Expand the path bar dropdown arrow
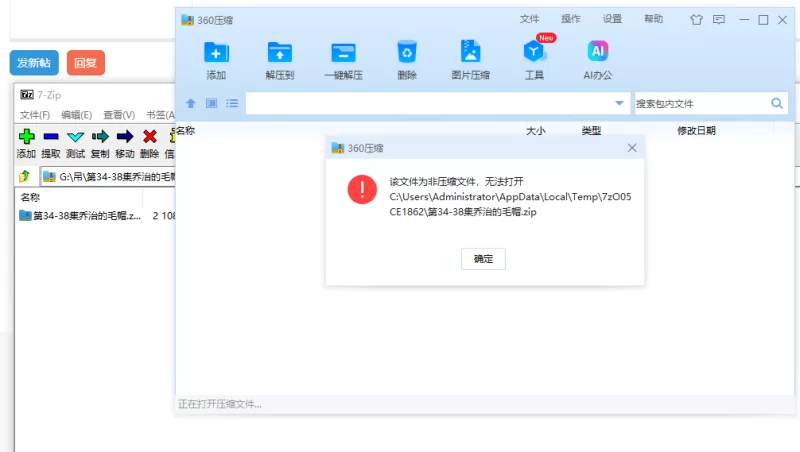Image resolution: width=800 pixels, height=452 pixels. tap(619, 103)
